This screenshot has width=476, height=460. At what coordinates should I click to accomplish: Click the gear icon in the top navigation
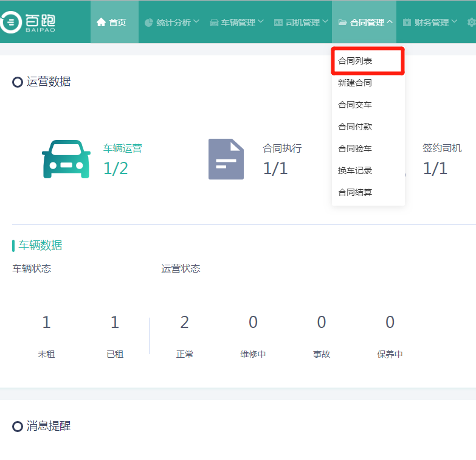(x=471, y=23)
